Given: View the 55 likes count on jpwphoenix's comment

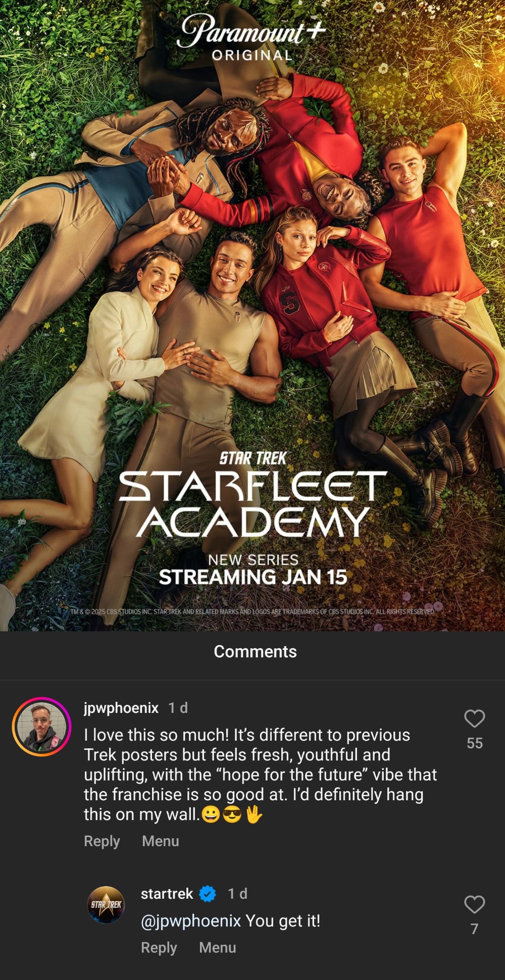Looking at the screenshot, I should coord(474,743).
